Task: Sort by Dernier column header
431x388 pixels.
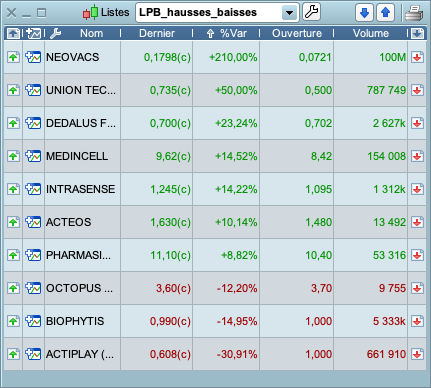Action: (157, 33)
